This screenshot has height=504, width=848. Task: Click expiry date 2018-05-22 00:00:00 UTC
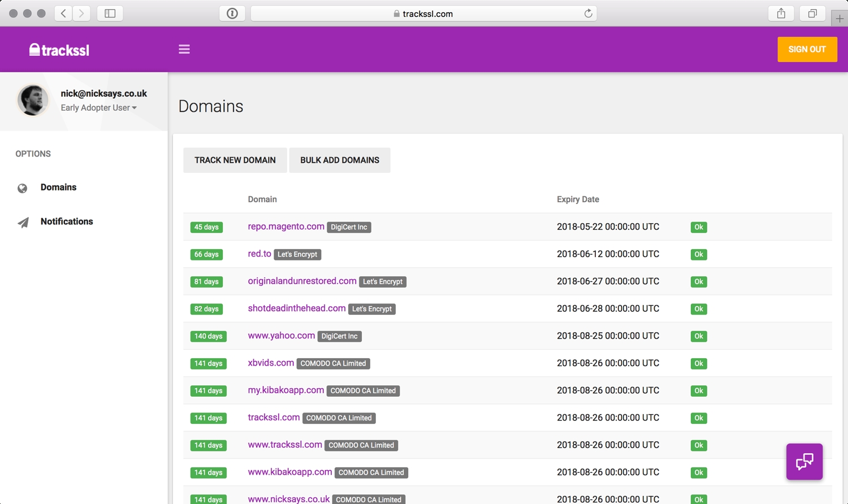[608, 227]
